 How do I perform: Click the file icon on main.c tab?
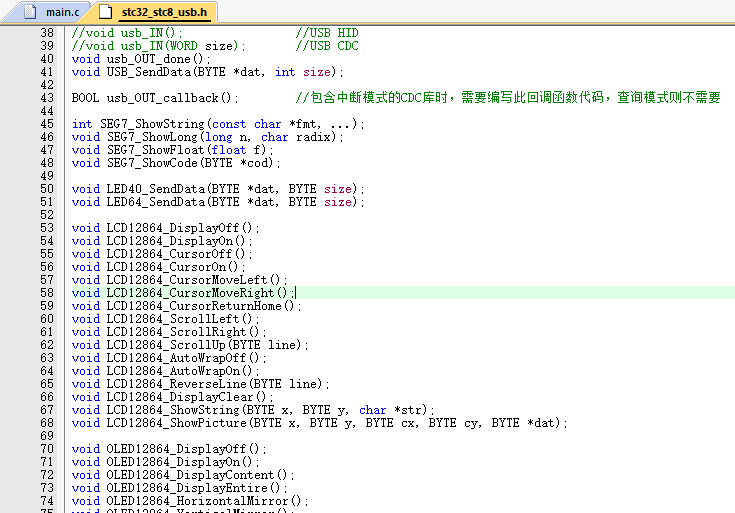(x=30, y=12)
